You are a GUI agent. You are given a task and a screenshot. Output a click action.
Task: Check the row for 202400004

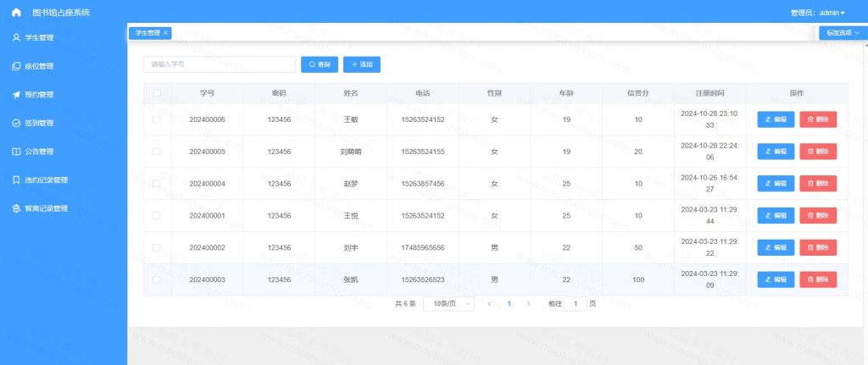pyautogui.click(x=157, y=184)
